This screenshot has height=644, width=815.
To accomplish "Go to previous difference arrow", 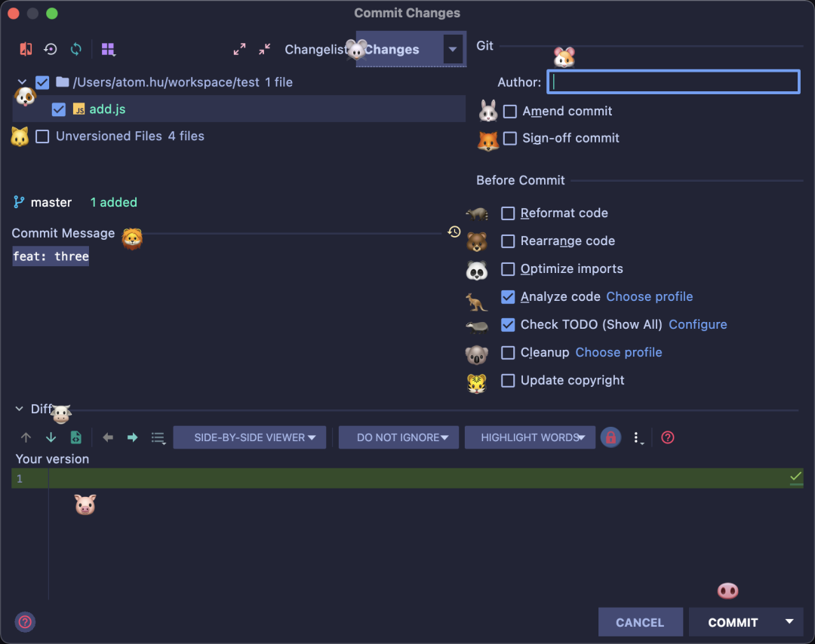I will tap(26, 437).
